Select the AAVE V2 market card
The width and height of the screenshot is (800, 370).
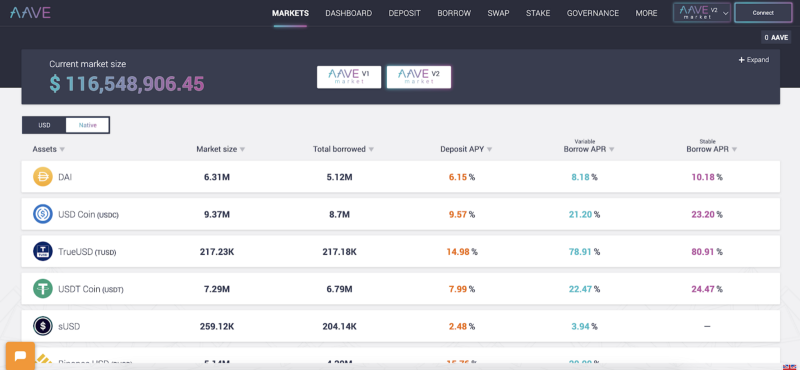pos(419,77)
